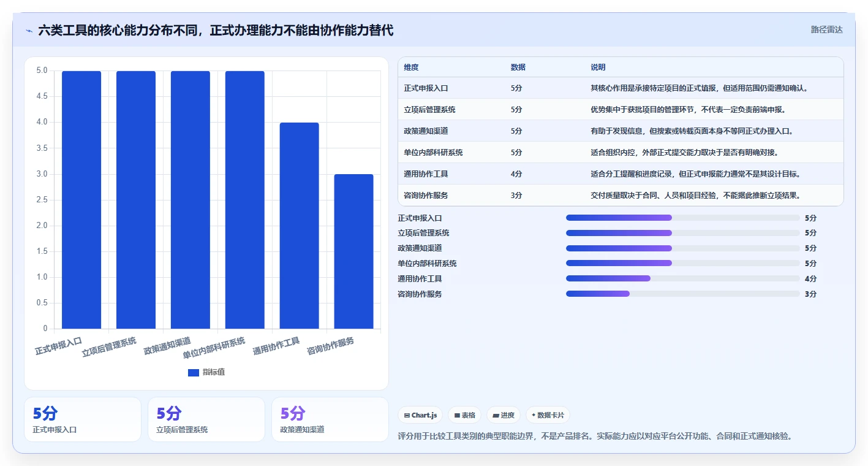The image size is (868, 466).
Task: Click the Chart.js chip
Action: point(420,415)
